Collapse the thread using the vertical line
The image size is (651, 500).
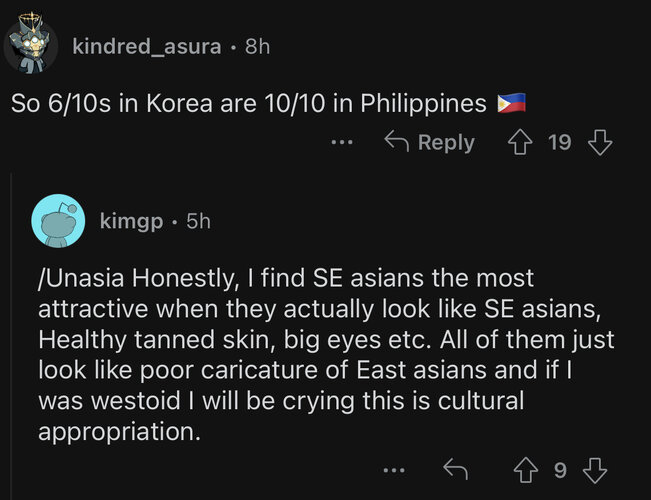pyautogui.click(x=11, y=336)
